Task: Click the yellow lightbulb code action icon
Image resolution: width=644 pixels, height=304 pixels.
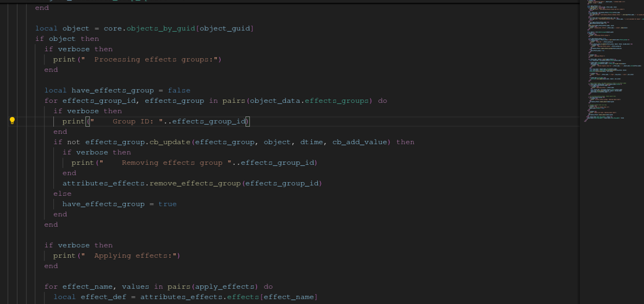Action: pos(12,121)
